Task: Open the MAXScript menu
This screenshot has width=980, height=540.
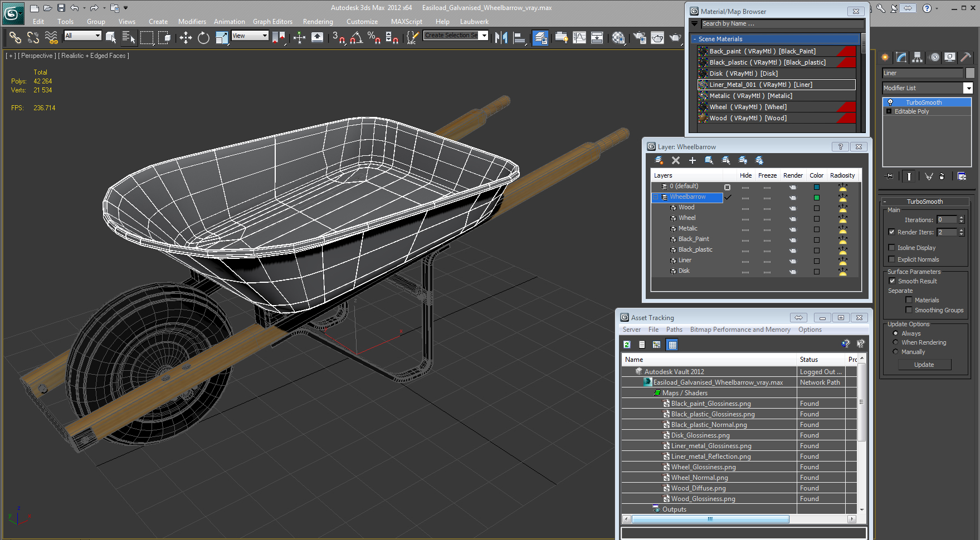Action: pyautogui.click(x=407, y=22)
